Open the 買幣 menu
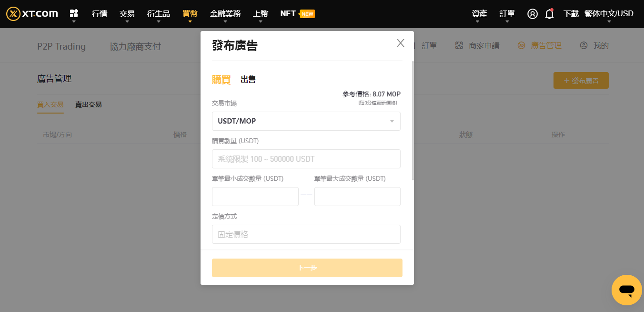The image size is (644, 312). [x=190, y=14]
